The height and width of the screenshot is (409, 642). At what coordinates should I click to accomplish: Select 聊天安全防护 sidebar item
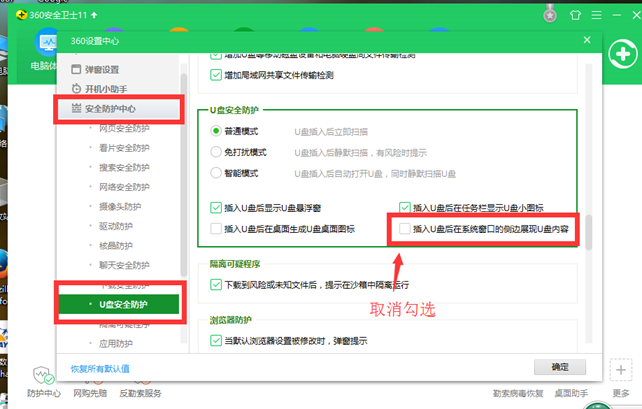pyautogui.click(x=124, y=265)
